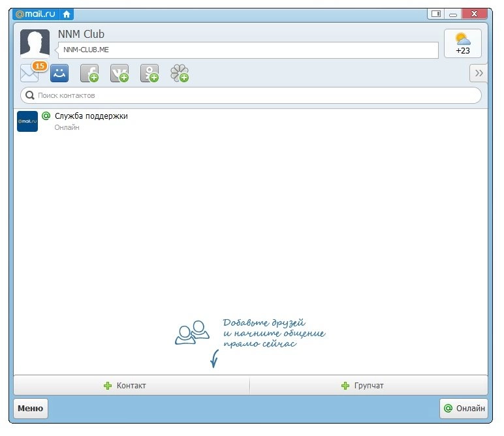The image size is (504, 436).
Task: Minimize the Mail.ru Agent window
Action: [x=453, y=14]
